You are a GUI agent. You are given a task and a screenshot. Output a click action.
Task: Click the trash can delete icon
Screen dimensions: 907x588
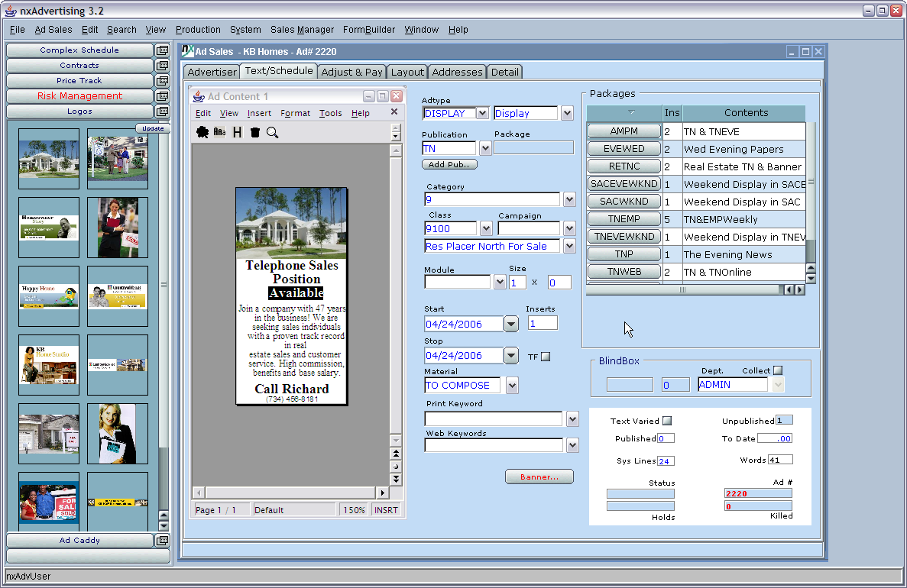coord(255,132)
